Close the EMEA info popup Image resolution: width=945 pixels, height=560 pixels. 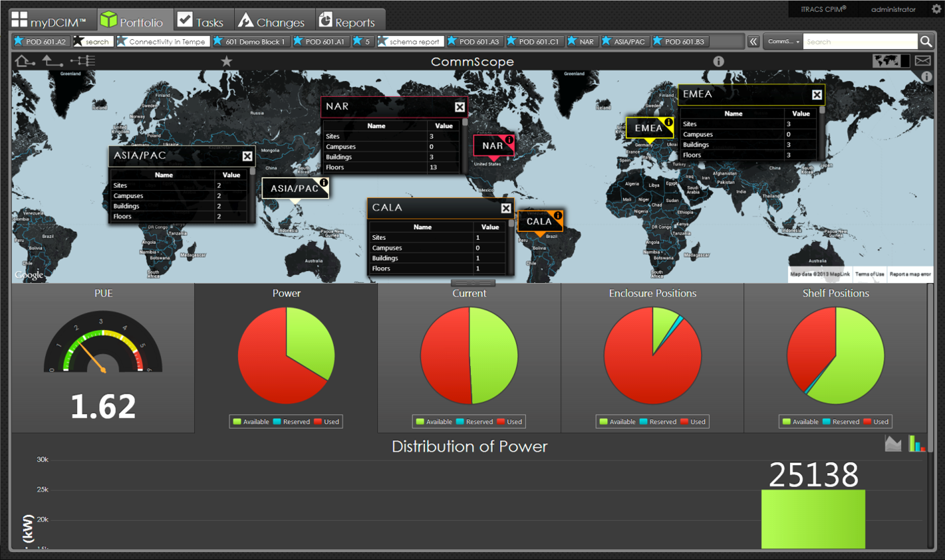(817, 95)
